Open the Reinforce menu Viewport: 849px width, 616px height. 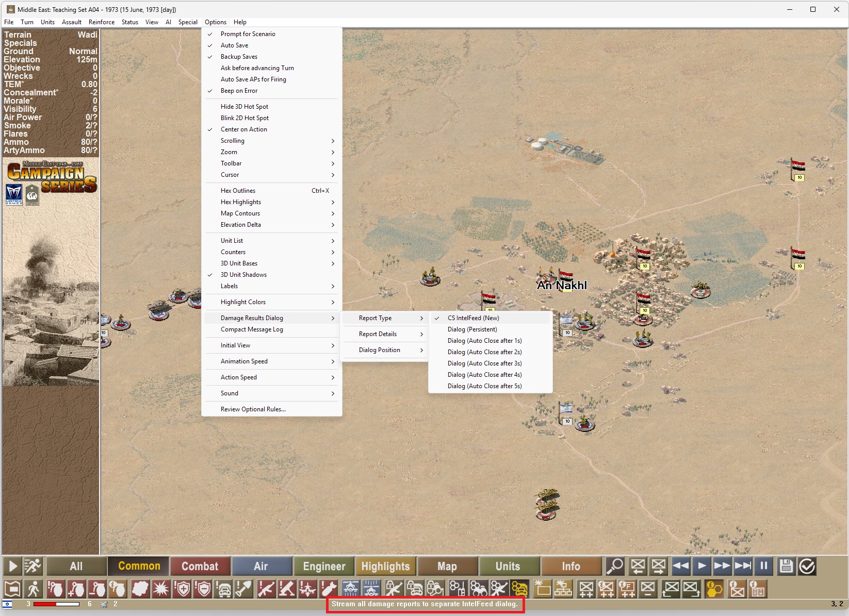pos(102,22)
